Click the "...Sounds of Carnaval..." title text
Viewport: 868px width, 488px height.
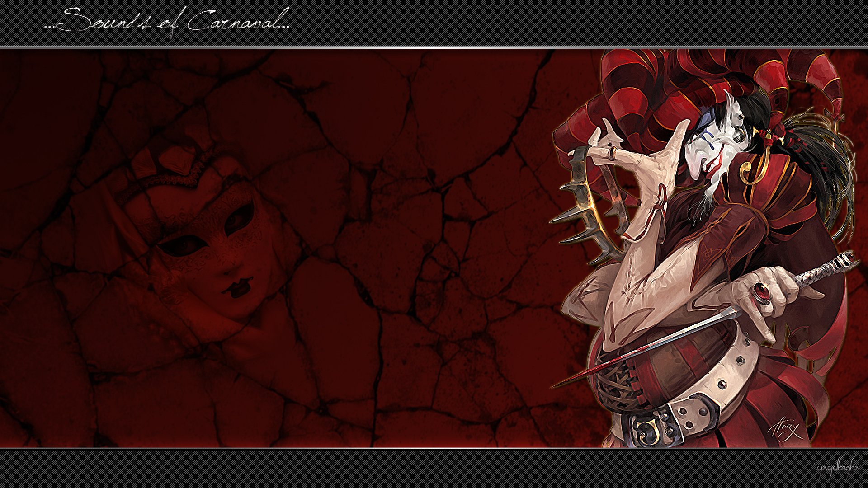167,22
